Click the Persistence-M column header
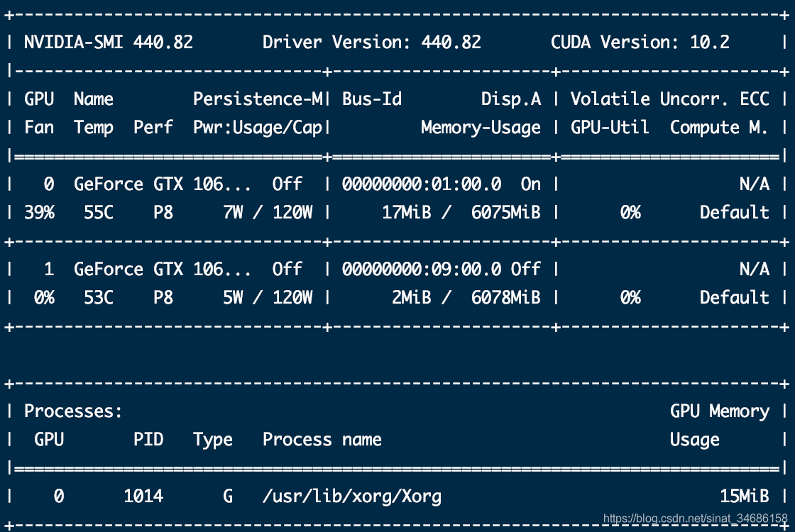Screen dimensions: 795x532 258,99
